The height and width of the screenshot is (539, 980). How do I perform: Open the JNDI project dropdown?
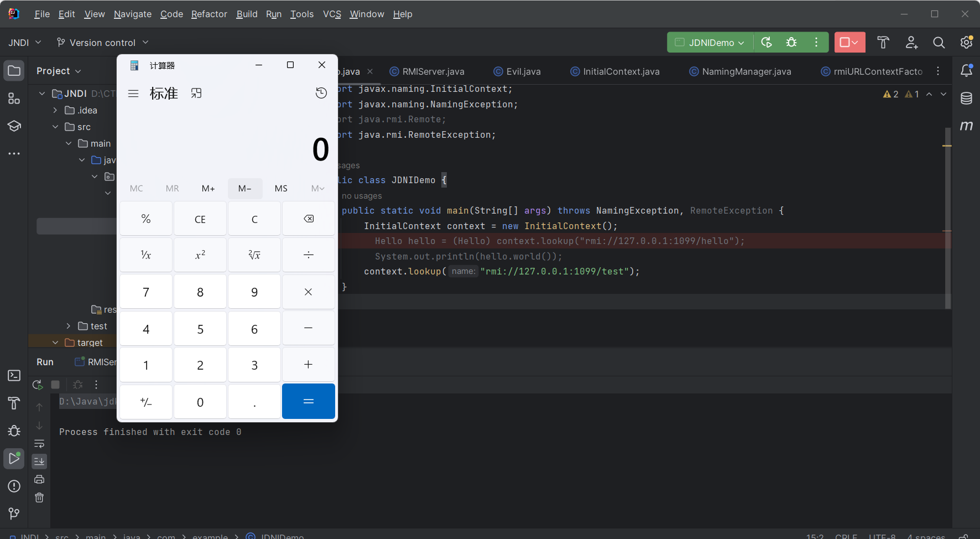pos(25,43)
